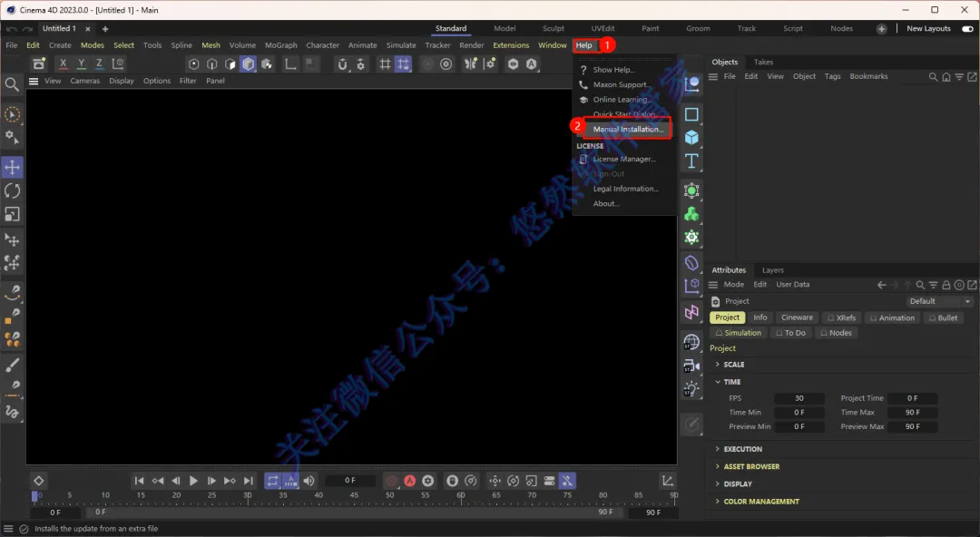This screenshot has height=537, width=980.
Task: Go to end of animation
Action: (x=248, y=481)
